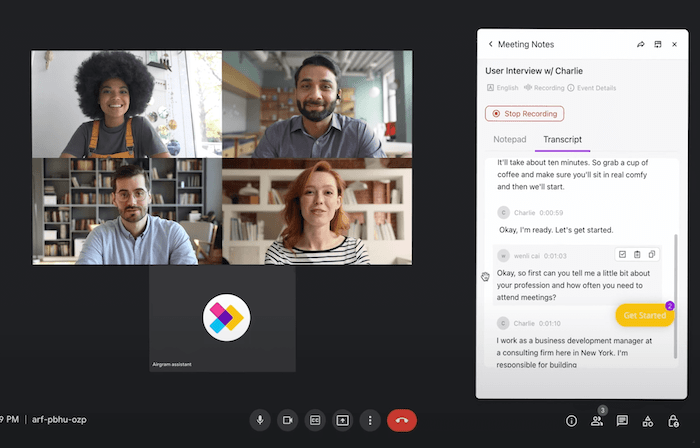Close the Meeting Notes panel
The width and height of the screenshot is (700, 448).
(x=675, y=44)
